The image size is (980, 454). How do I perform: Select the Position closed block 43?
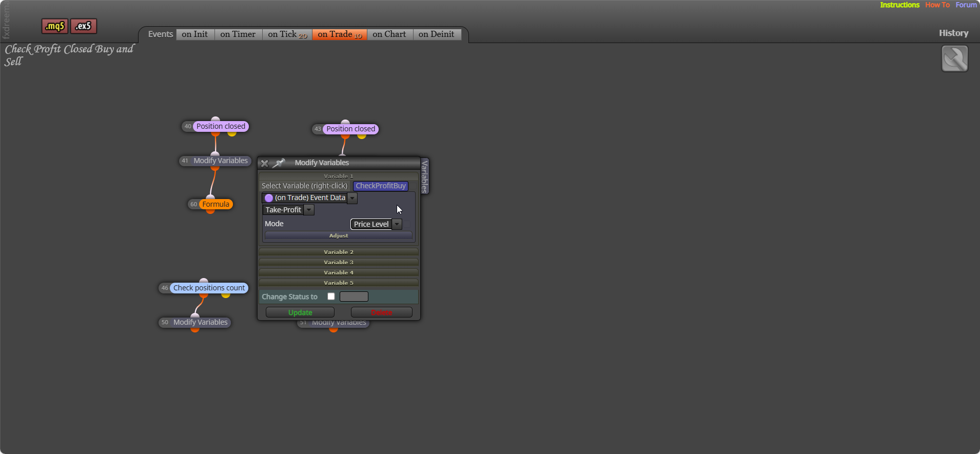coord(351,129)
